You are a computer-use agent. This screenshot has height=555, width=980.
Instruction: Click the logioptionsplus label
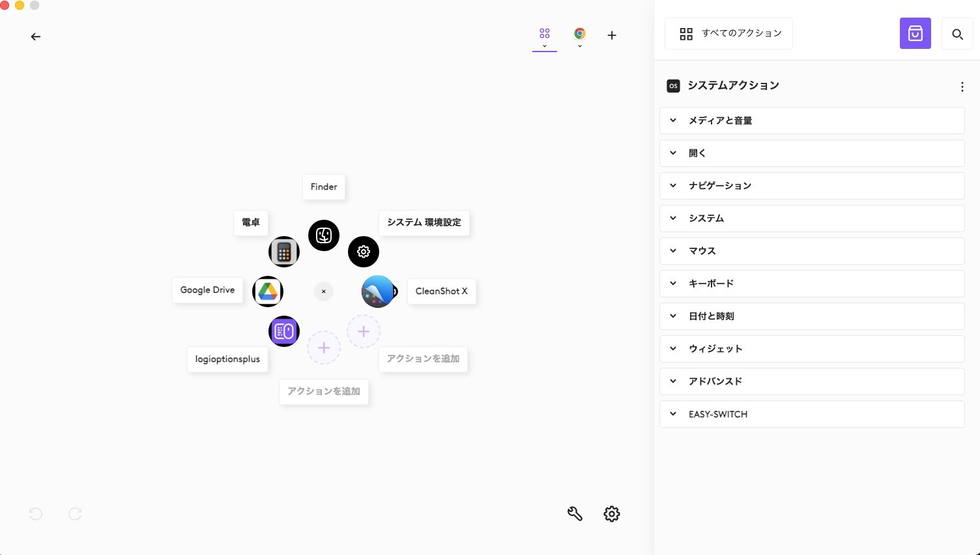227,359
